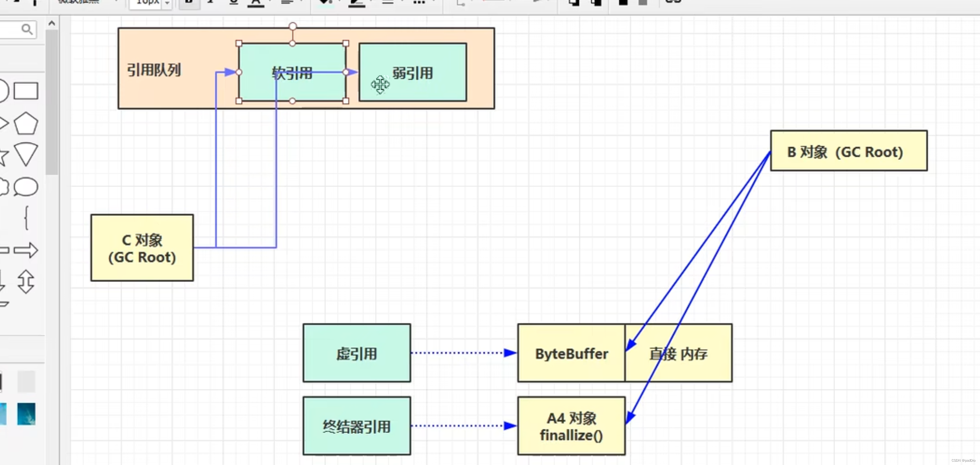Click the shape search magnifier icon
Viewport: 980px width, 465px height.
click(27, 29)
